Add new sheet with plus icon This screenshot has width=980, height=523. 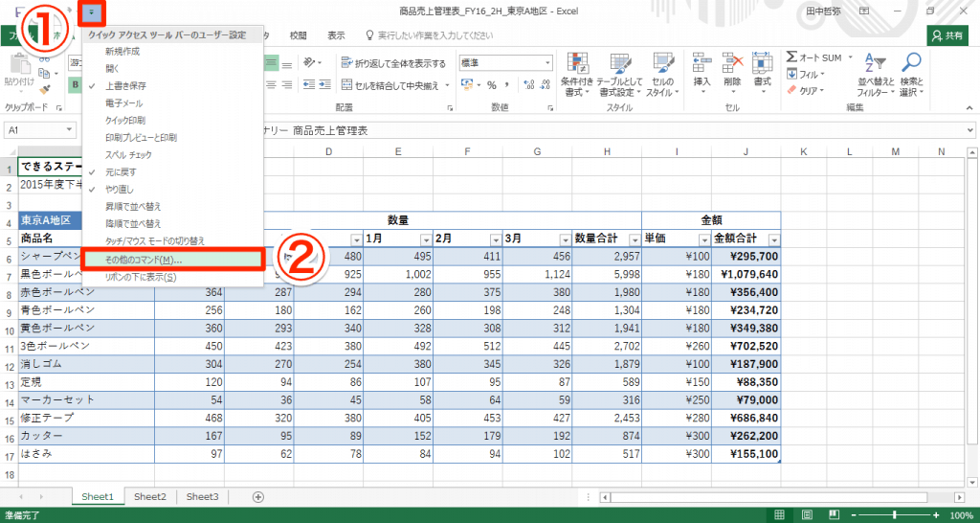[257, 497]
